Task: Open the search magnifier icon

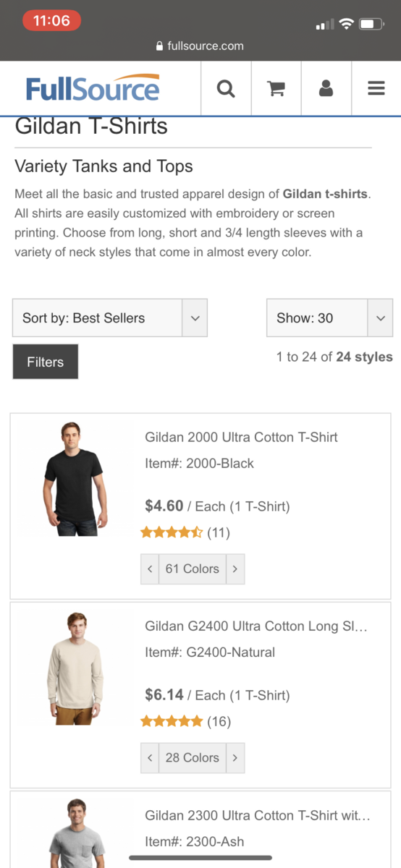Action: pyautogui.click(x=226, y=88)
